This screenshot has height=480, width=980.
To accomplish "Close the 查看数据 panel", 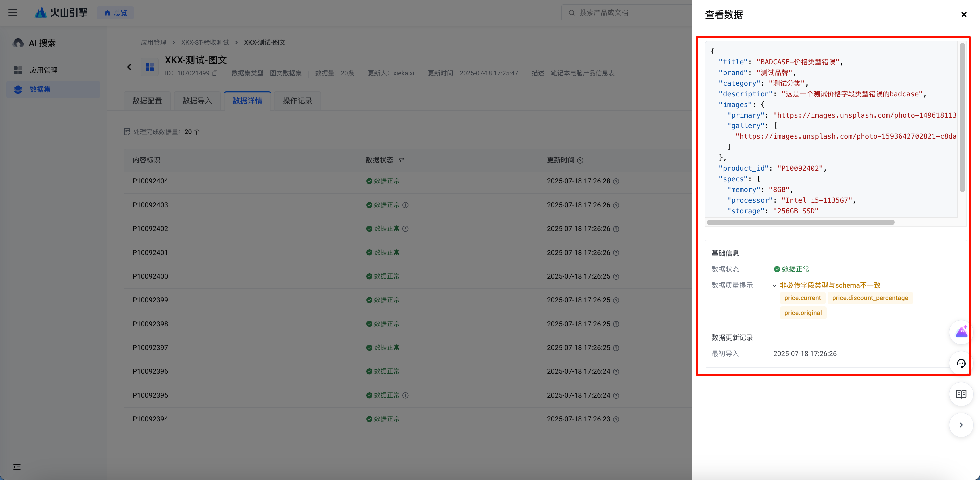I will point(964,14).
